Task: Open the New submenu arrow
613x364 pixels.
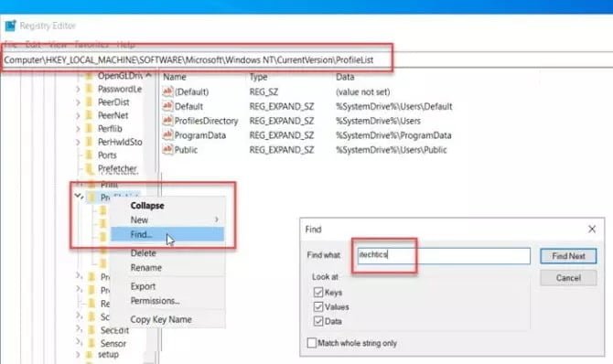Action: (x=217, y=219)
